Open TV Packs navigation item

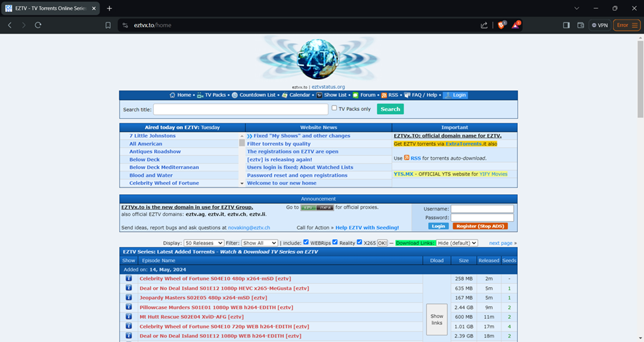215,95
